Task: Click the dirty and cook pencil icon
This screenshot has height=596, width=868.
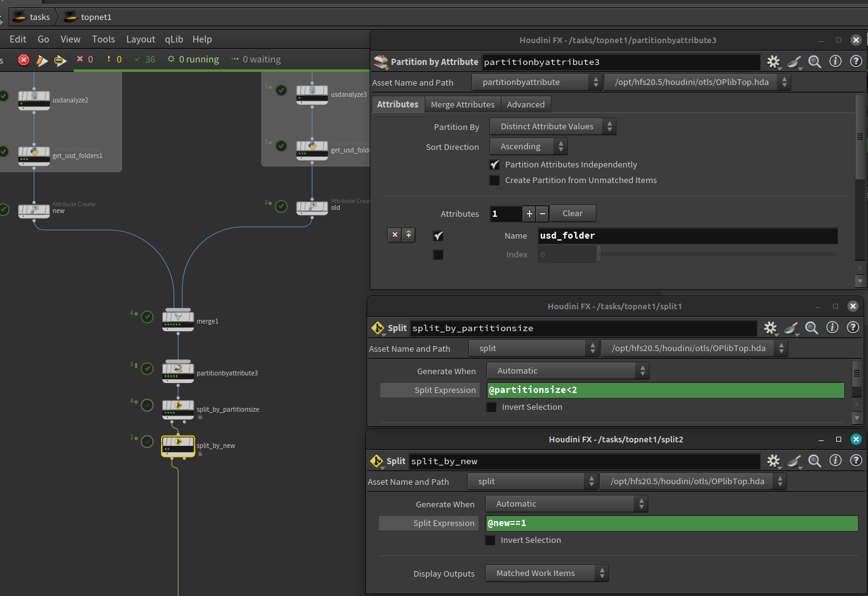Action: click(42, 60)
